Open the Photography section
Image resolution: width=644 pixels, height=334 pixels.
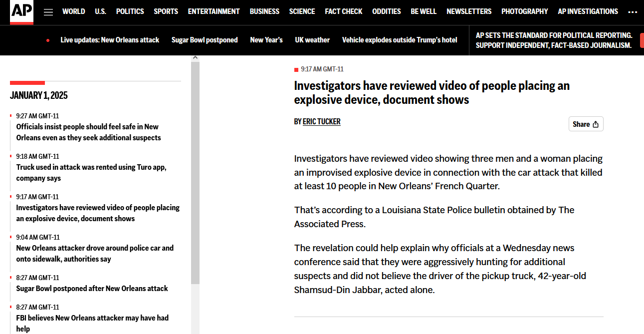(x=525, y=11)
